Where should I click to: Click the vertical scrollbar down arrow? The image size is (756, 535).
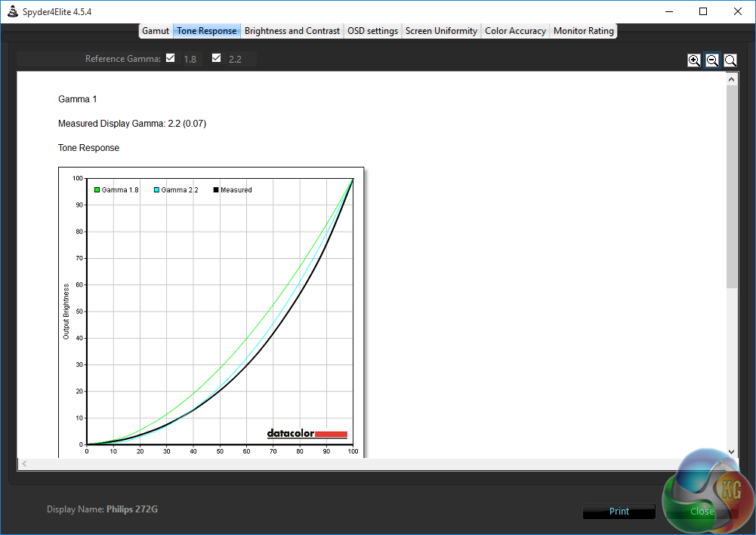coord(731,452)
